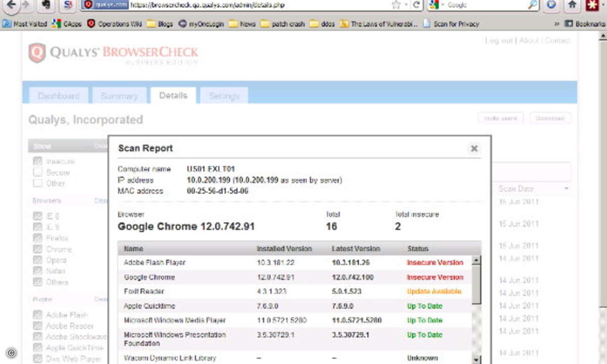Open the myOneLogin bookmark

pyautogui.click(x=201, y=24)
